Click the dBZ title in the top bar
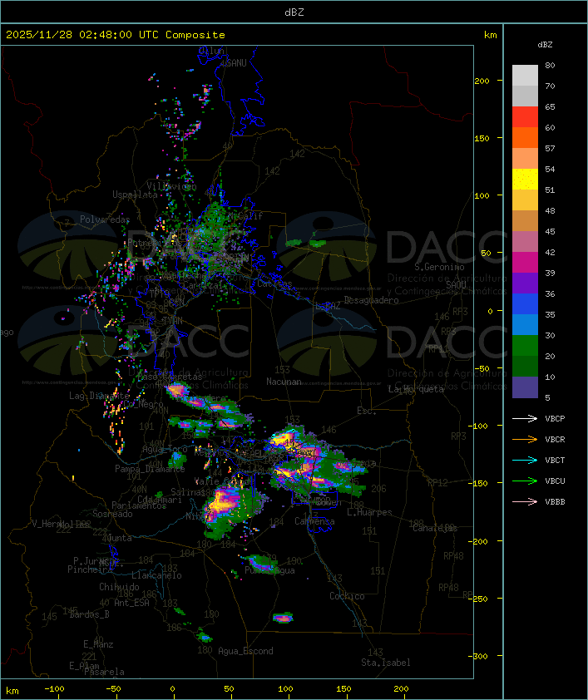588x700 pixels. tap(294, 12)
